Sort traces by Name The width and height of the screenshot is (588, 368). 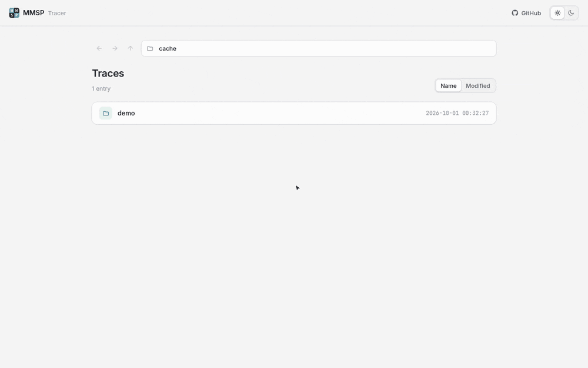(x=449, y=85)
